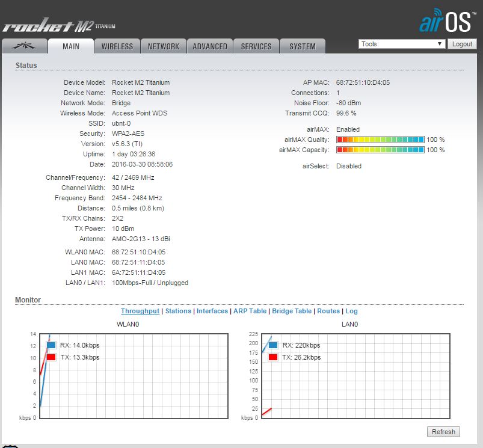Select the Channel Width value 30 MHz

point(123,188)
